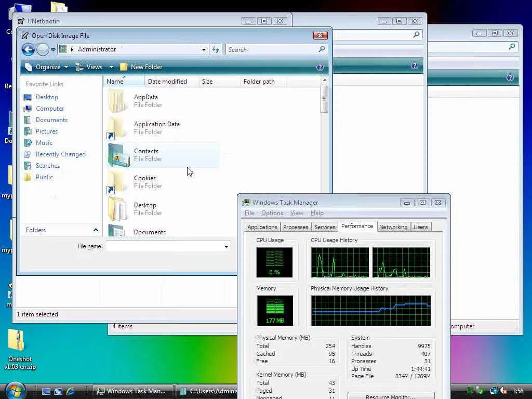Click the Windows Start orb
The width and height of the screenshot is (532, 399).
coord(15,391)
